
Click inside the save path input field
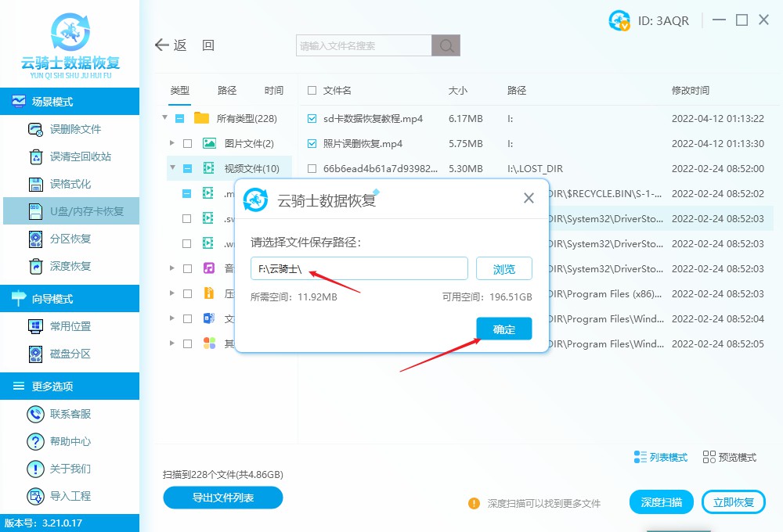click(359, 268)
